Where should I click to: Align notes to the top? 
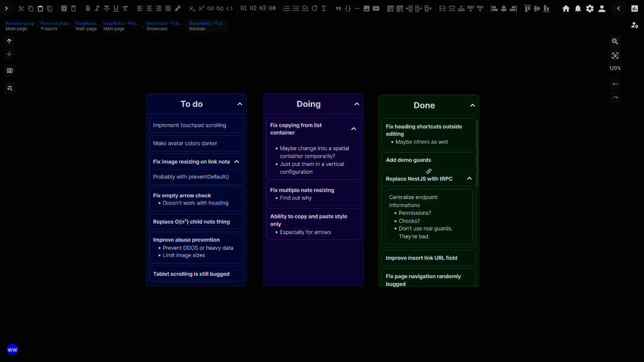[x=528, y=8]
